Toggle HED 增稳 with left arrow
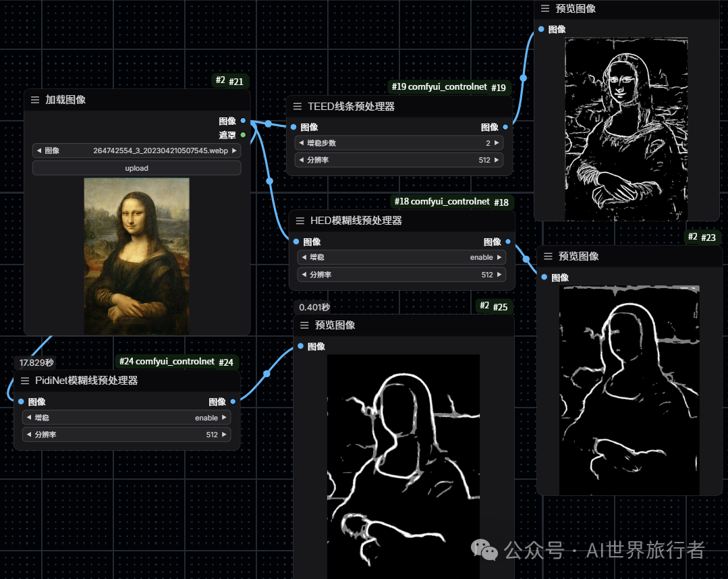The height and width of the screenshot is (579, 728). [x=304, y=256]
